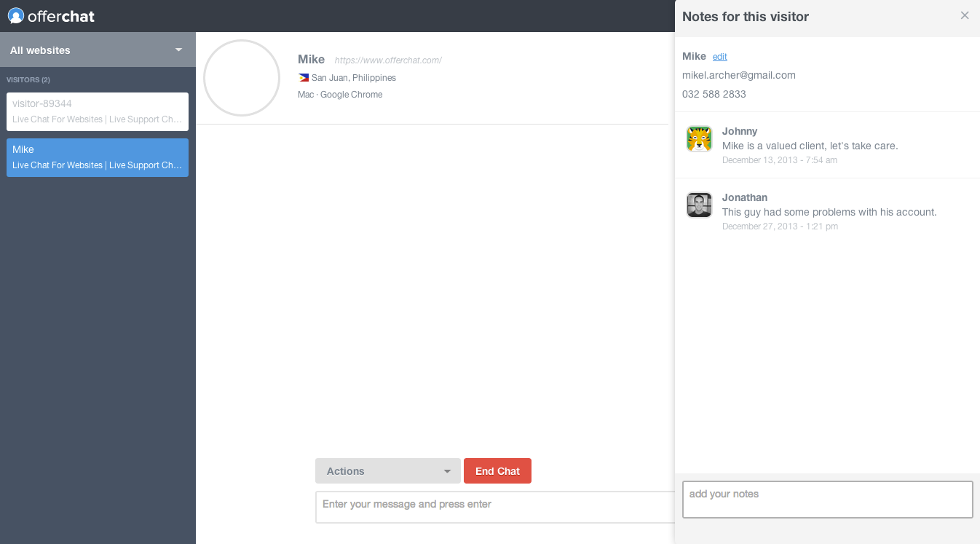Click the Notes for this visitor heading
This screenshot has height=544, width=980.
[745, 17]
